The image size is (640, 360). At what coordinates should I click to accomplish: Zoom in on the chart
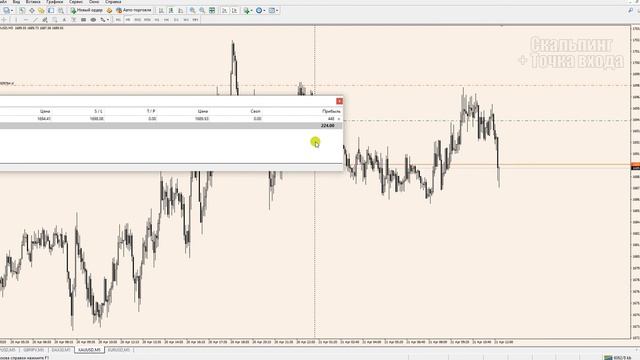(192, 11)
